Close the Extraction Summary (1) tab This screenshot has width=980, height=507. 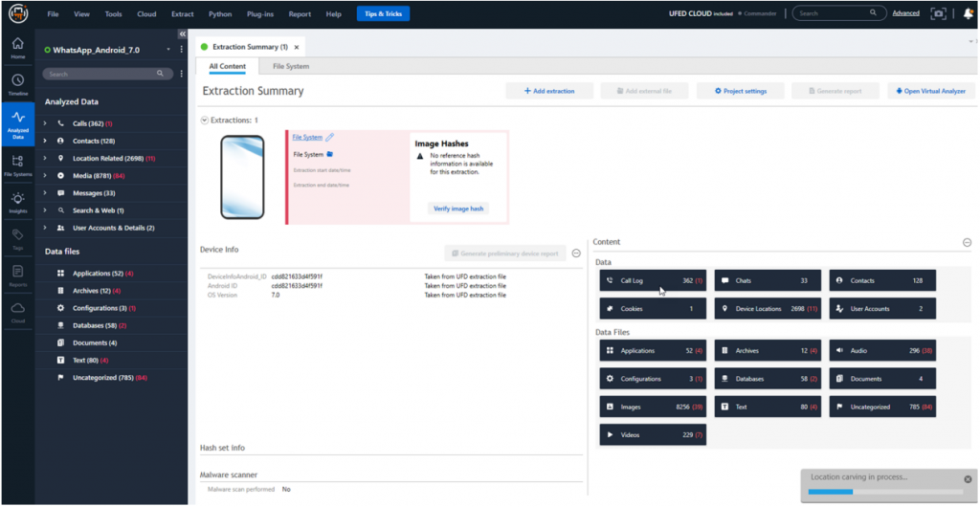pos(297,47)
